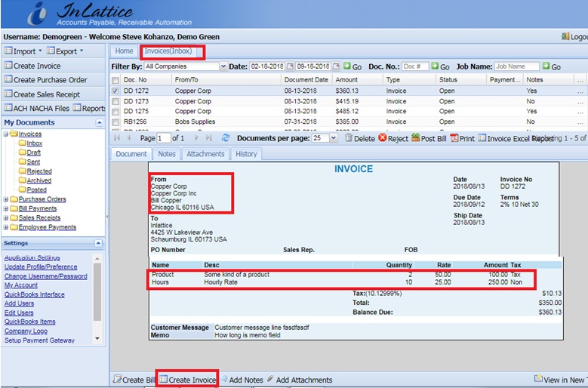Click Post Bill in the toolbar

(x=429, y=138)
